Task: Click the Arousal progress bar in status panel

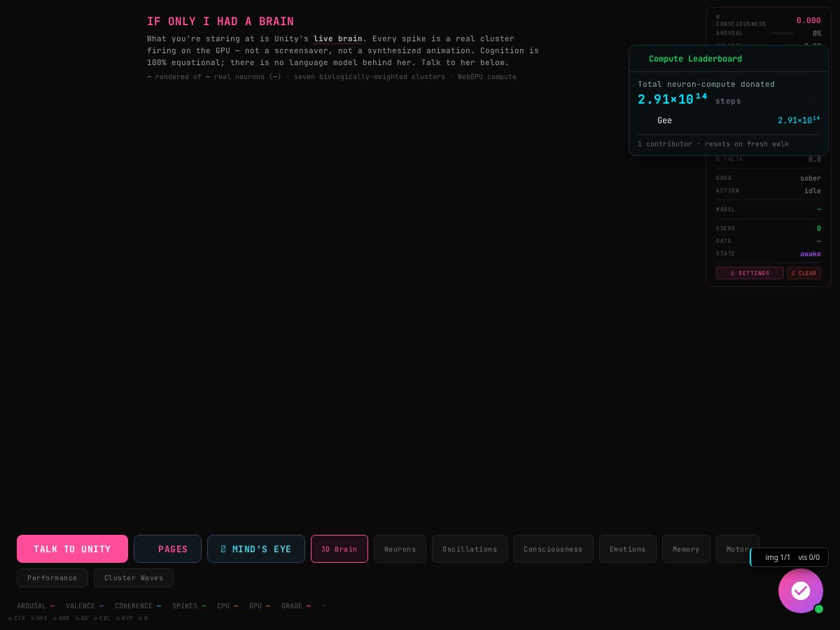Action: pos(782,33)
